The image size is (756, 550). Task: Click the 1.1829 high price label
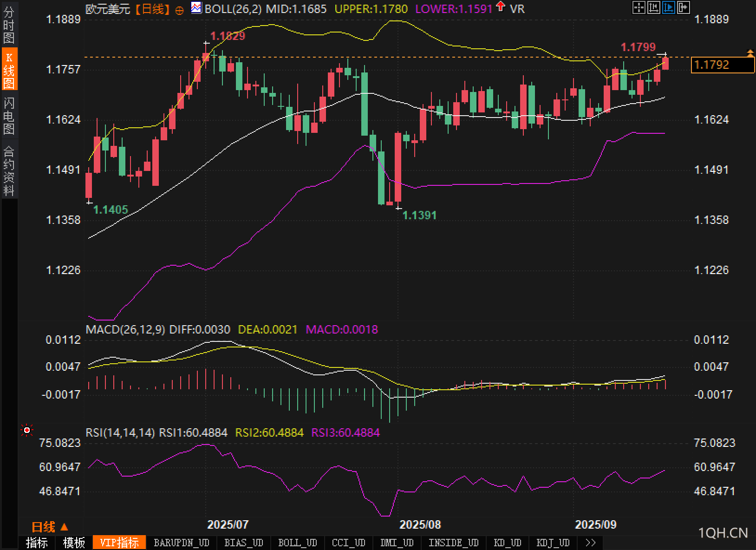(228, 36)
